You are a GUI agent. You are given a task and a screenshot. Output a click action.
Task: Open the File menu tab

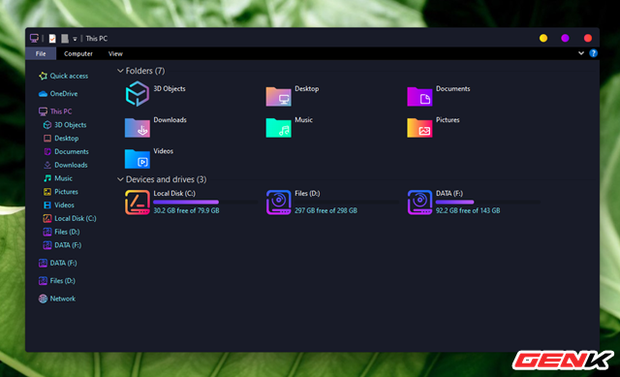(x=41, y=54)
